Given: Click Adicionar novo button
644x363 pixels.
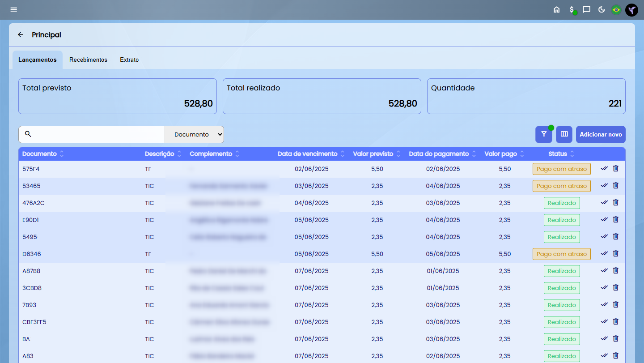Looking at the screenshot, I should click(x=601, y=134).
